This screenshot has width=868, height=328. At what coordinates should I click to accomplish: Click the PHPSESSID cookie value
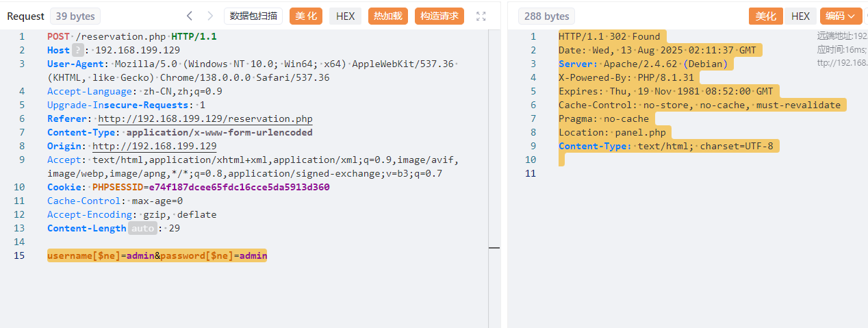point(239,187)
